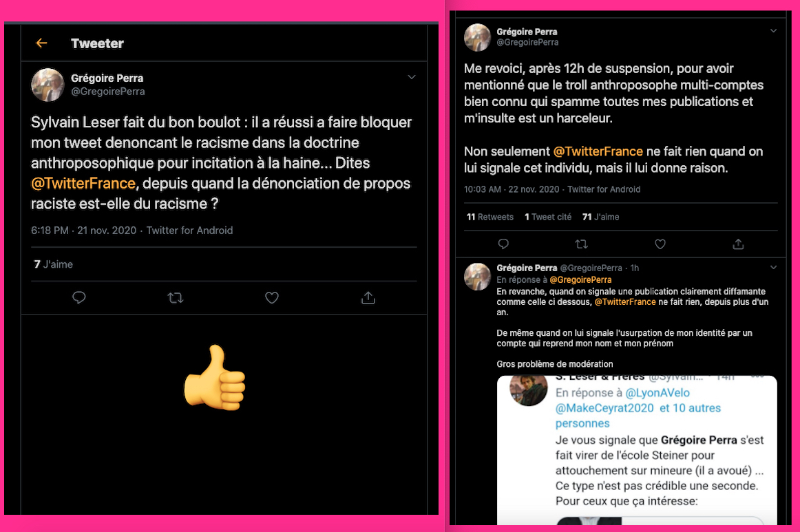Reply to the Sylvain Leser tweet
800x532 pixels.
click(79, 297)
